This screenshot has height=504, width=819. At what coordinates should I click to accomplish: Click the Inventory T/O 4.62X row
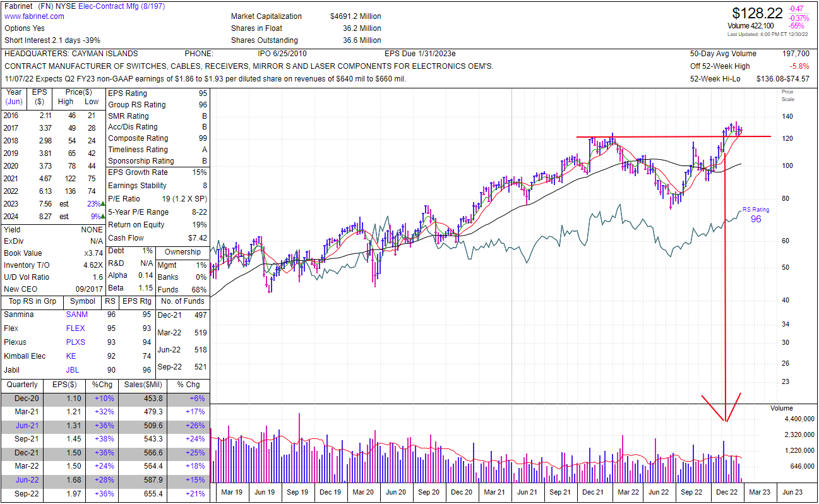53,265
